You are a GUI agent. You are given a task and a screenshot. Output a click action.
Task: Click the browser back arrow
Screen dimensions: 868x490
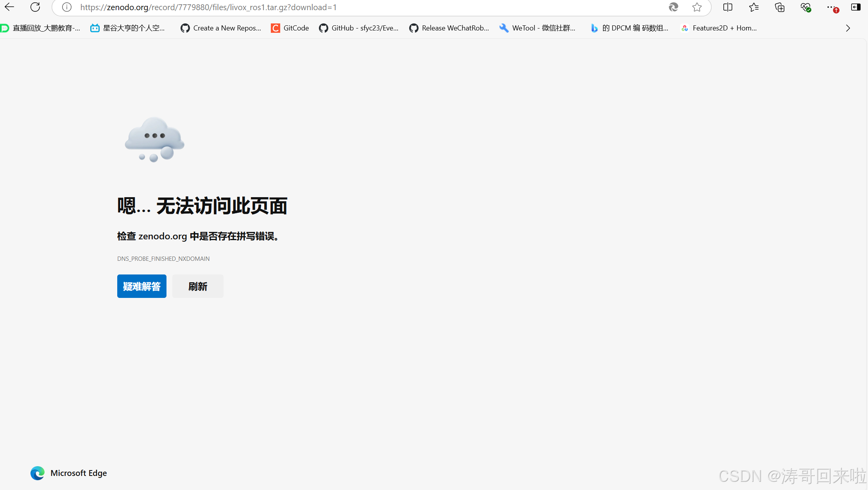click(x=9, y=7)
